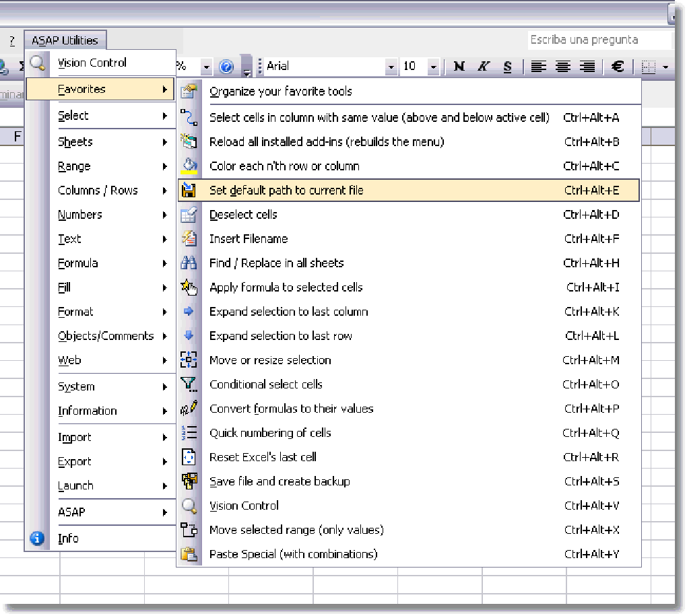The width and height of the screenshot is (687, 616).
Task: Open the ? help menu
Action: pyautogui.click(x=12, y=40)
